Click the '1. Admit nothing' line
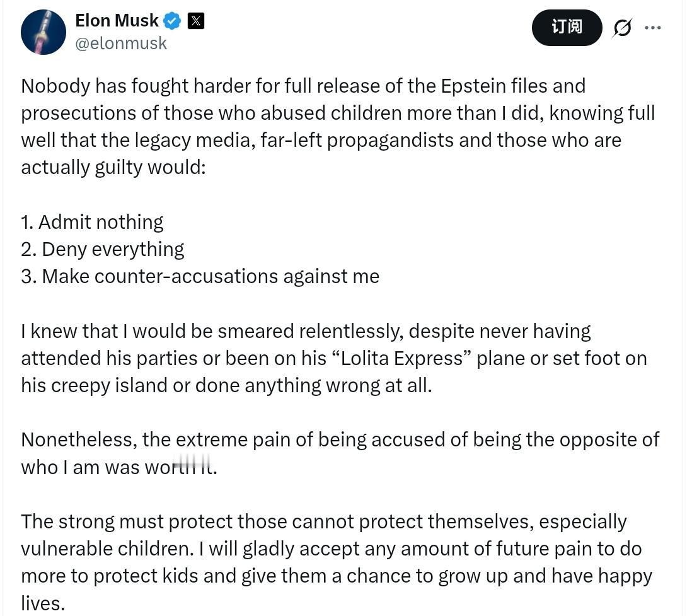 point(92,222)
